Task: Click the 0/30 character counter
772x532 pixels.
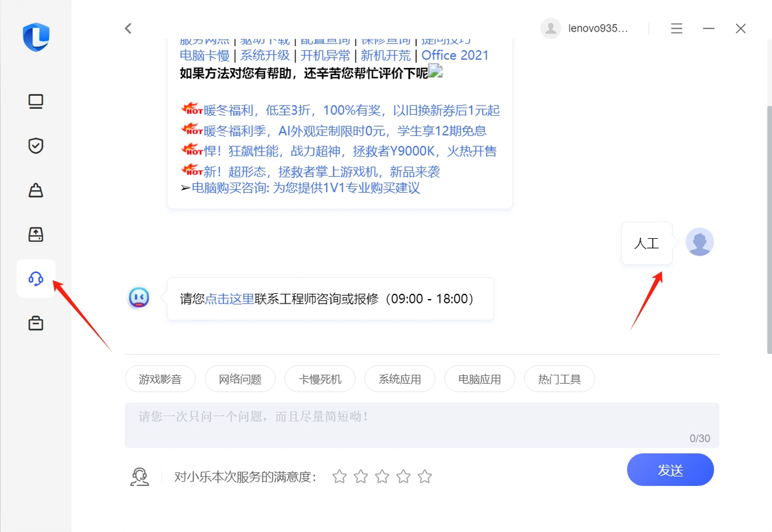Action: (699, 439)
